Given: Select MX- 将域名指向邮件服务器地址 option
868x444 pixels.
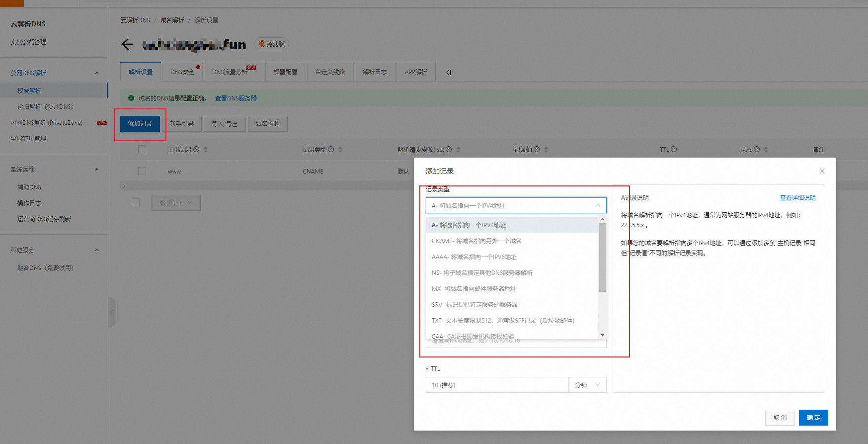Looking at the screenshot, I should coord(512,288).
